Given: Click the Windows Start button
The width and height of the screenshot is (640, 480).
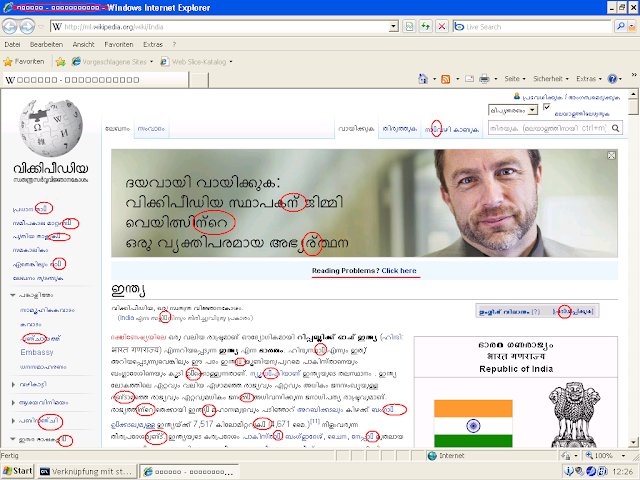Looking at the screenshot, I should [17, 471].
